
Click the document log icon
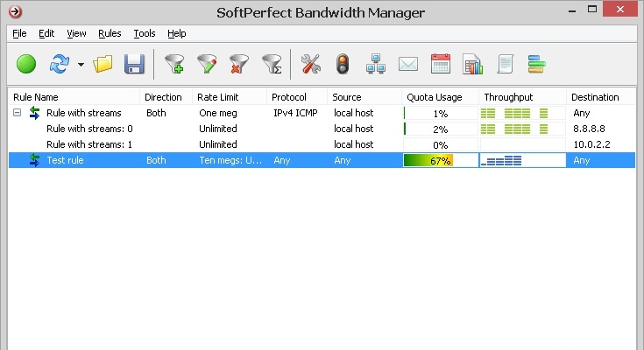pyautogui.click(x=506, y=65)
